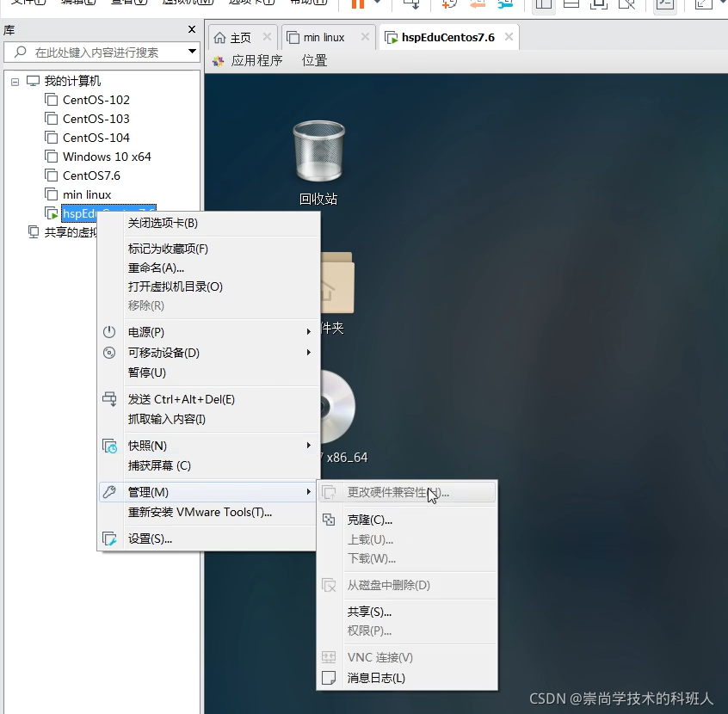Viewport: 728px width, 714px height.
Task: Click the clone icon beside 克隆(C)
Action: [x=329, y=520]
